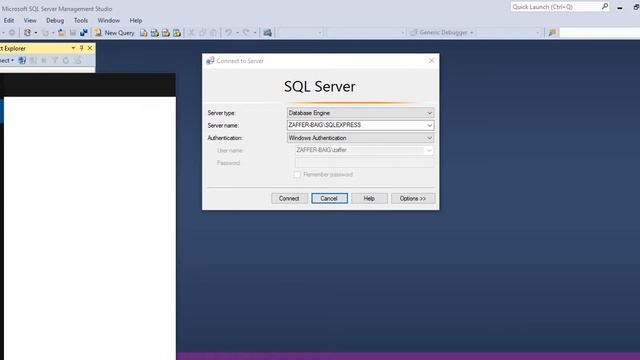Image resolution: width=640 pixels, height=360 pixels.
Task: Open the New Project dropdown arrow
Action: point(36,33)
